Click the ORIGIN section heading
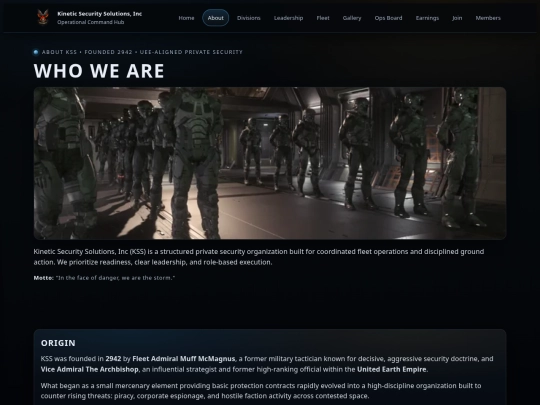 point(58,343)
